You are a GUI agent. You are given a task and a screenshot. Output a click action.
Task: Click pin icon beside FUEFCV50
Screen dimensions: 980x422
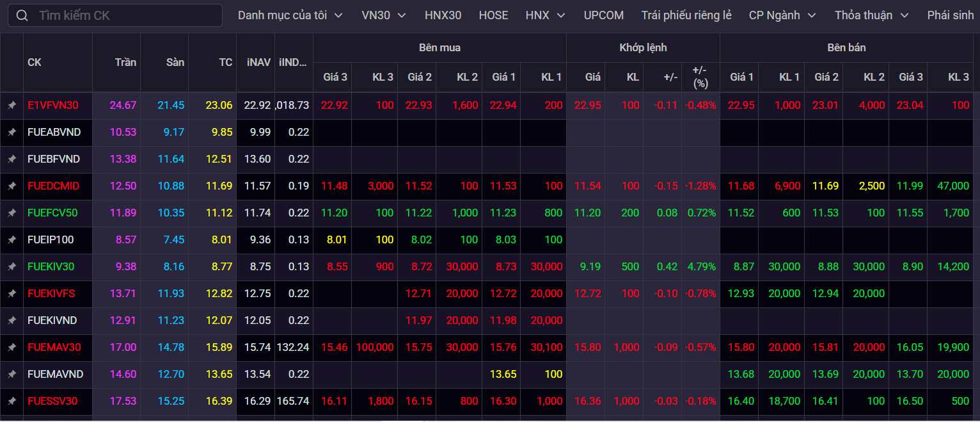[x=12, y=213]
